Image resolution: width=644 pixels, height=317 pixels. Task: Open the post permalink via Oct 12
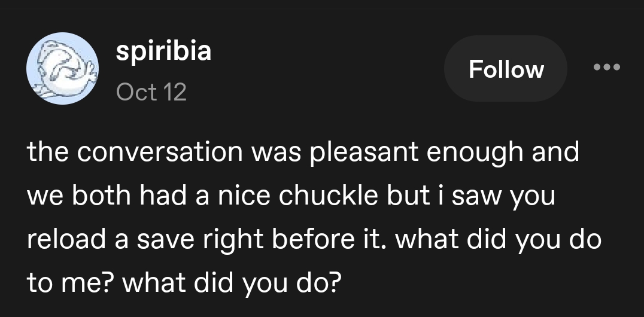click(x=151, y=92)
